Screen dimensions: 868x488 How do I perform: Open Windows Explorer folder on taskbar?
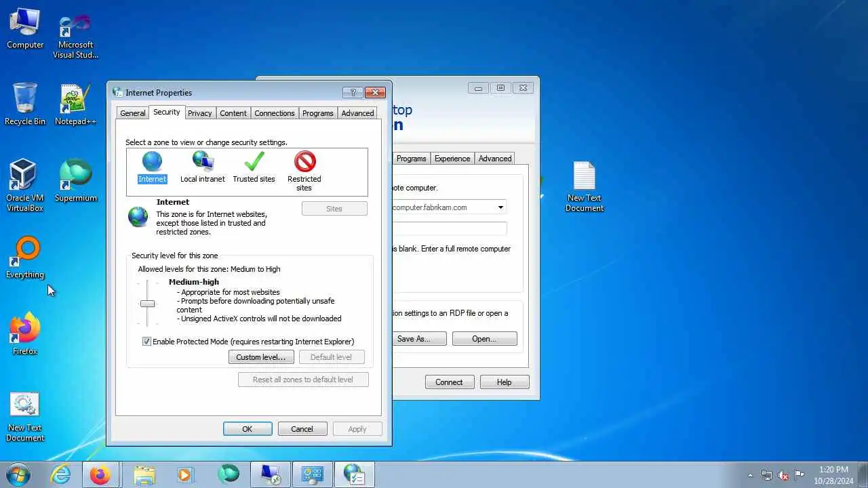click(x=144, y=475)
